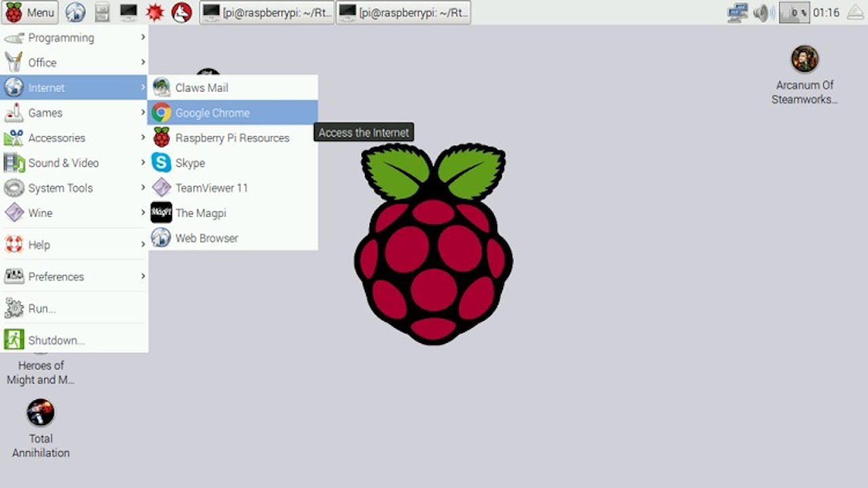Viewport: 868px width, 488px height.
Task: Choose Run... from the menu
Action: [74, 308]
